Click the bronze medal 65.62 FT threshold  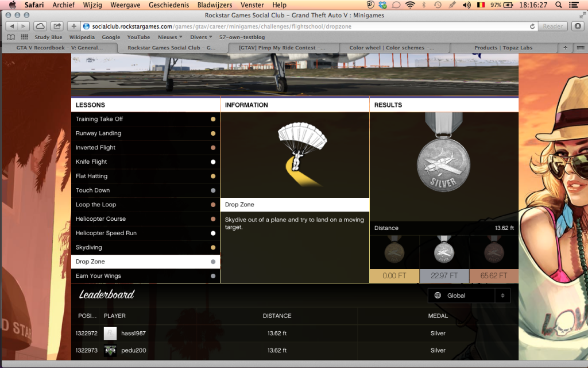494,275
